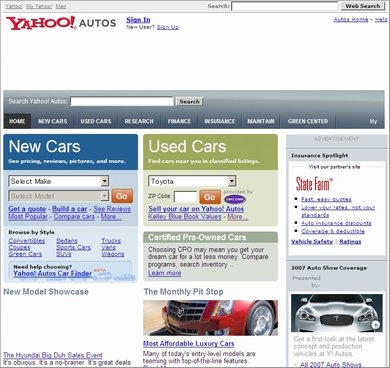Open the Vehicle Safety link

pos(312,242)
